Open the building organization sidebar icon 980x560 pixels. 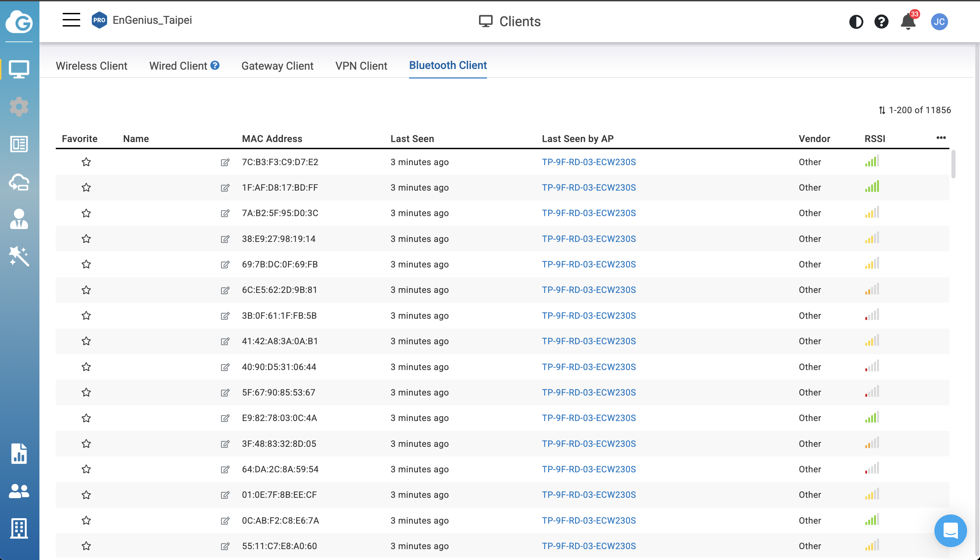click(x=19, y=528)
